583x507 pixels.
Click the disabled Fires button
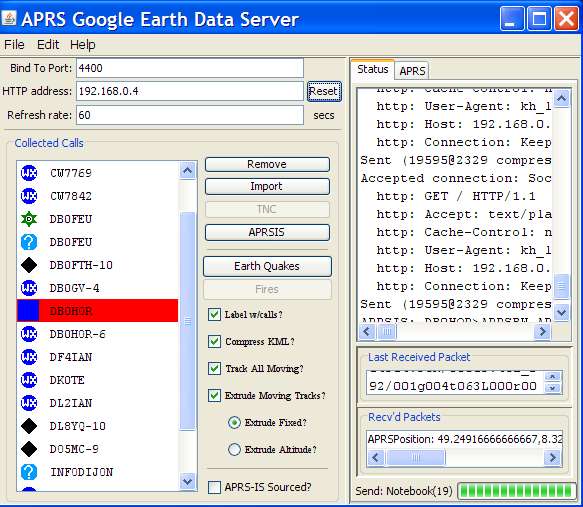267,289
